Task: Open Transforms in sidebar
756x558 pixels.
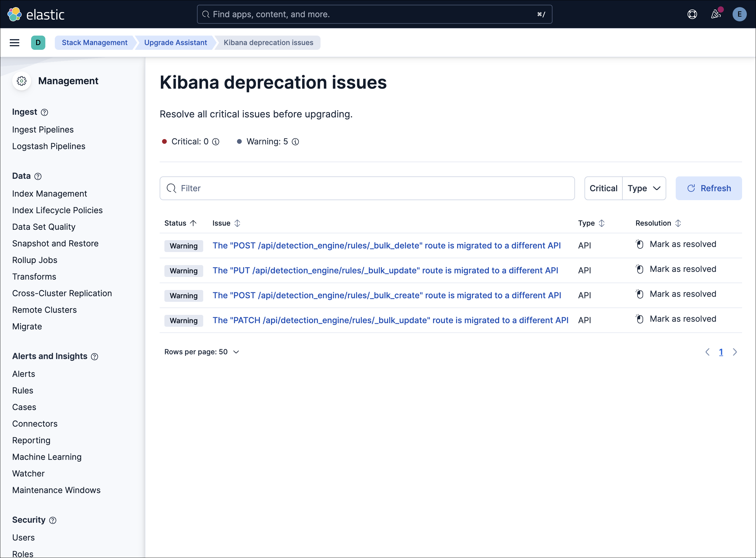Action: pos(34,277)
